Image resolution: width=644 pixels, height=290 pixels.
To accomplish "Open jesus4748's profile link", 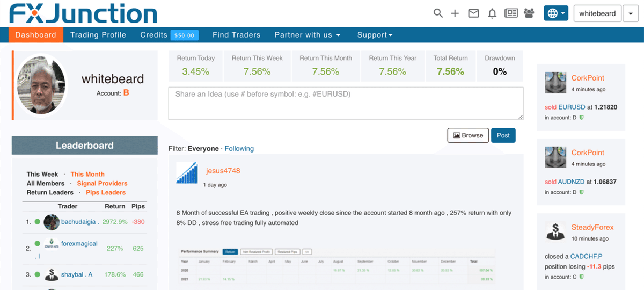I will click(x=223, y=171).
